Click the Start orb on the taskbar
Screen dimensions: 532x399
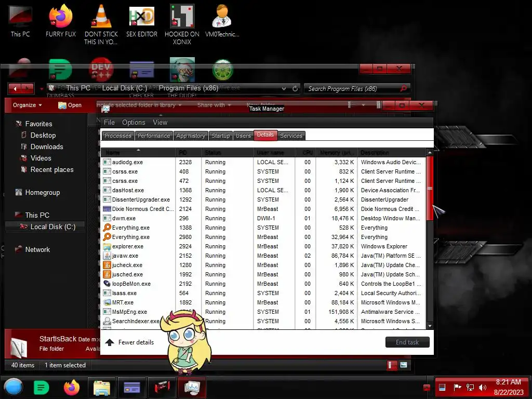tap(14, 387)
